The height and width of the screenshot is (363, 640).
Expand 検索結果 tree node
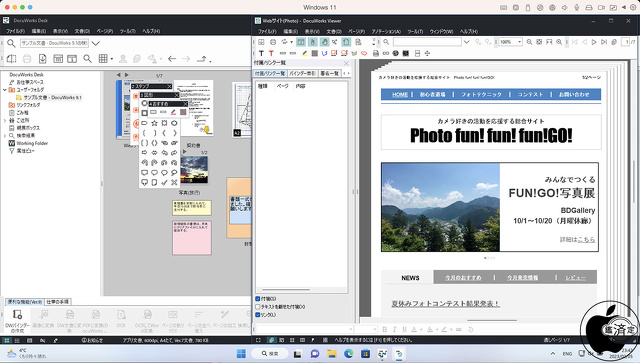[x=4, y=136]
